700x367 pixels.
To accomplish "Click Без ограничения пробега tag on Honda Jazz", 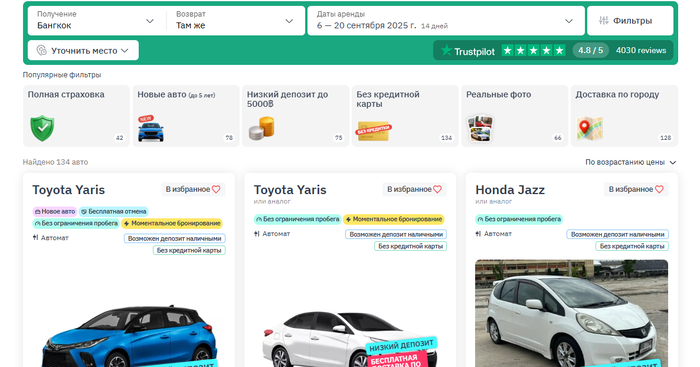I will [x=519, y=219].
